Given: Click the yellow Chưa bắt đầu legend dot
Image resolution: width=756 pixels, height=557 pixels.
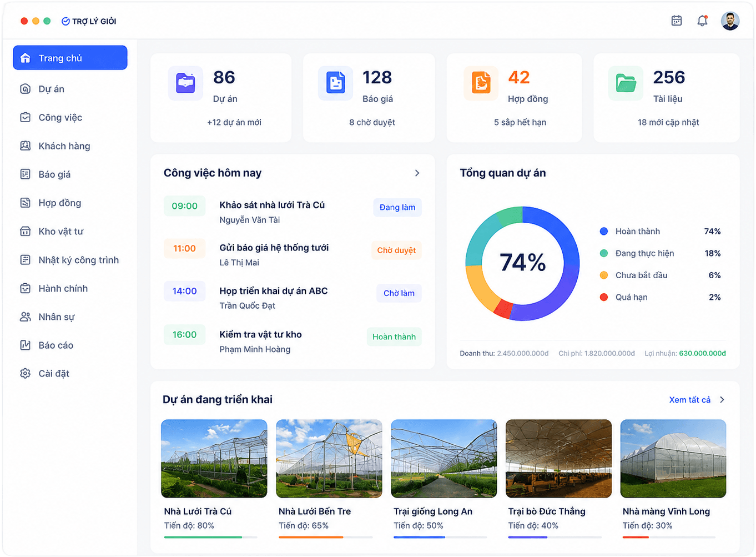Looking at the screenshot, I should click(604, 275).
